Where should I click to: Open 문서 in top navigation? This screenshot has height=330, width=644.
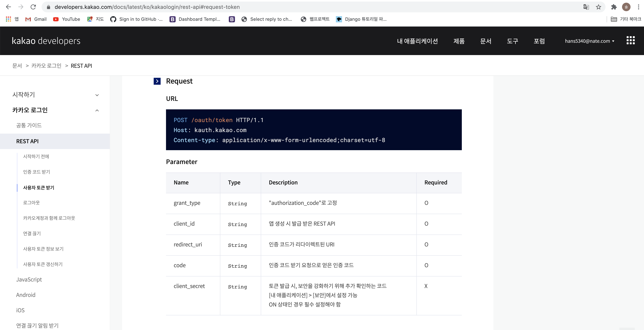(x=486, y=41)
